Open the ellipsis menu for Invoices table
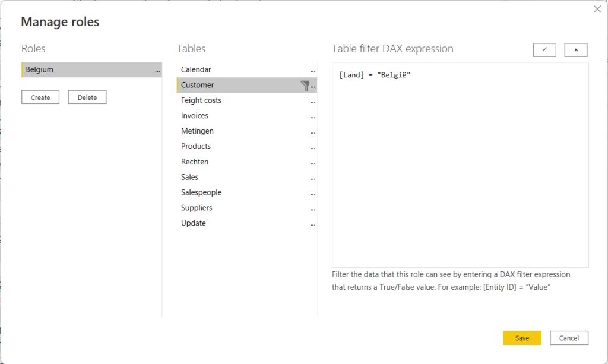 click(313, 116)
